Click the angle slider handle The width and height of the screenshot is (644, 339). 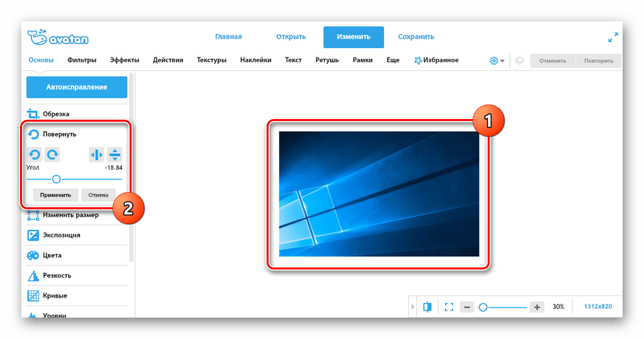[56, 179]
